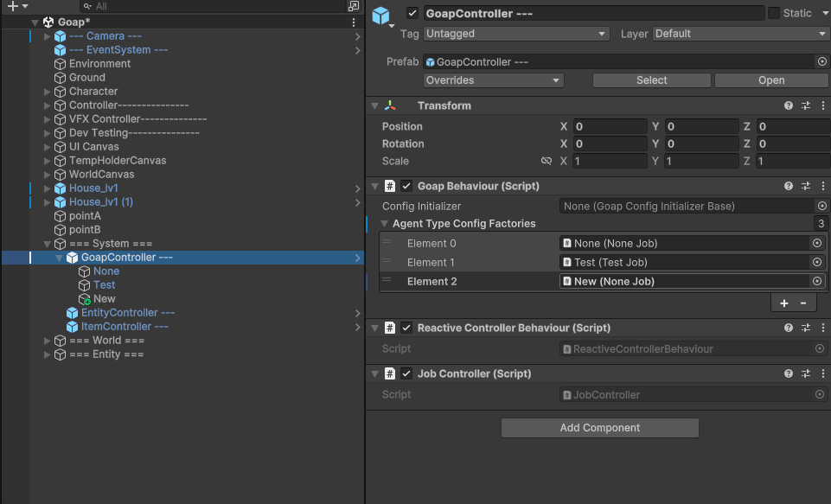Image resolution: width=831 pixels, height=504 pixels.
Task: Open Job Controller three-dot menu
Action: pyautogui.click(x=823, y=373)
